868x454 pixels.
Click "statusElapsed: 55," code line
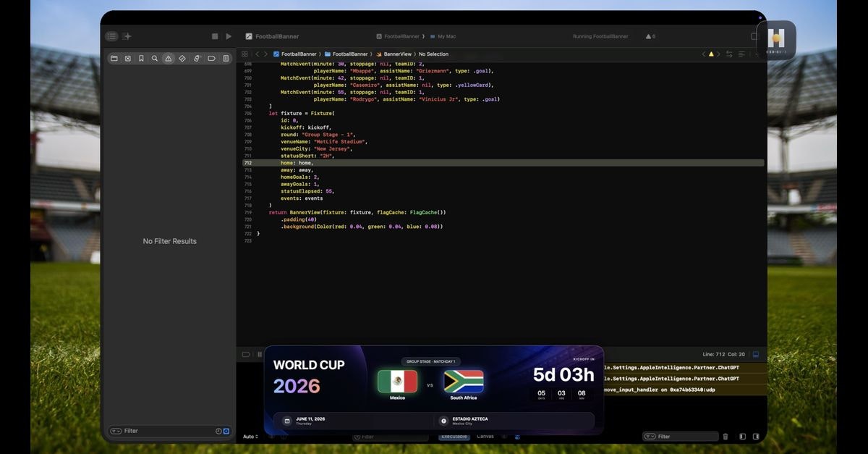point(307,191)
